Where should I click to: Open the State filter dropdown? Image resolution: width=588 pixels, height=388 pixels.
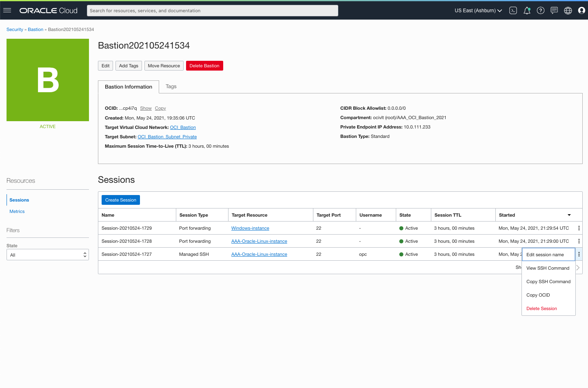[x=48, y=255]
